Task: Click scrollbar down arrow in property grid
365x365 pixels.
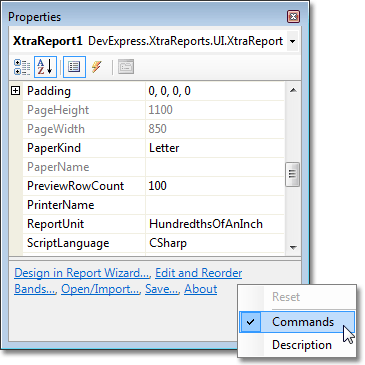Action: pos(293,247)
